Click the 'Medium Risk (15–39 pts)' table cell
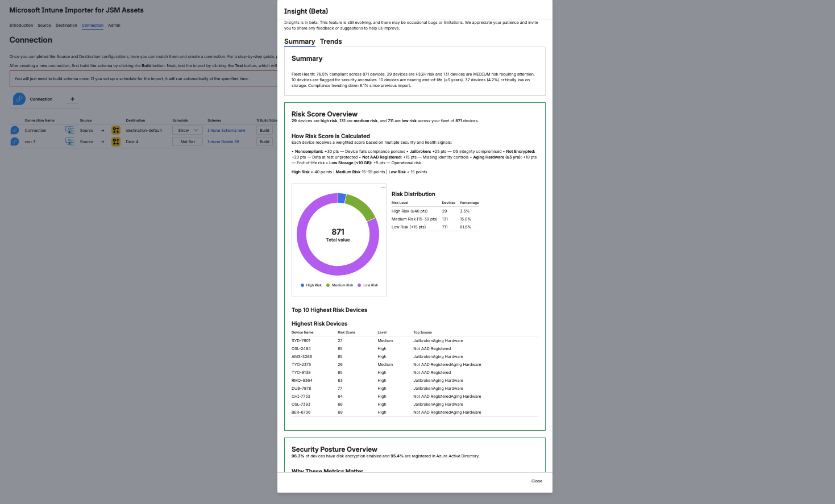The width and height of the screenshot is (835, 504). pyautogui.click(x=414, y=219)
